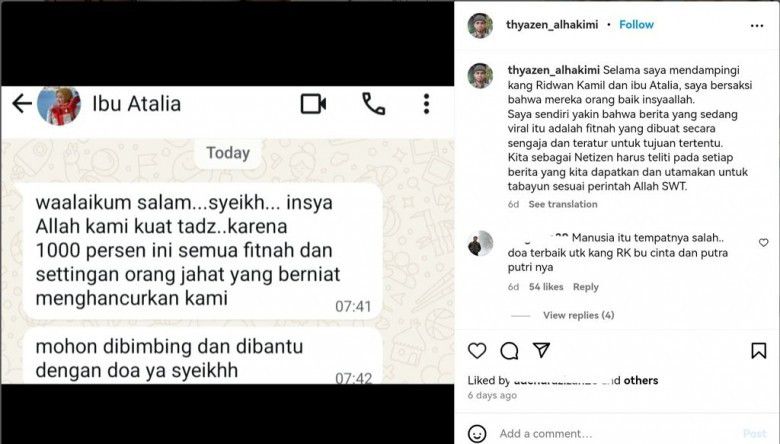Viewport: 780px width, 444px height.
Task: Open post options ellipsis menu
Action: (x=757, y=26)
